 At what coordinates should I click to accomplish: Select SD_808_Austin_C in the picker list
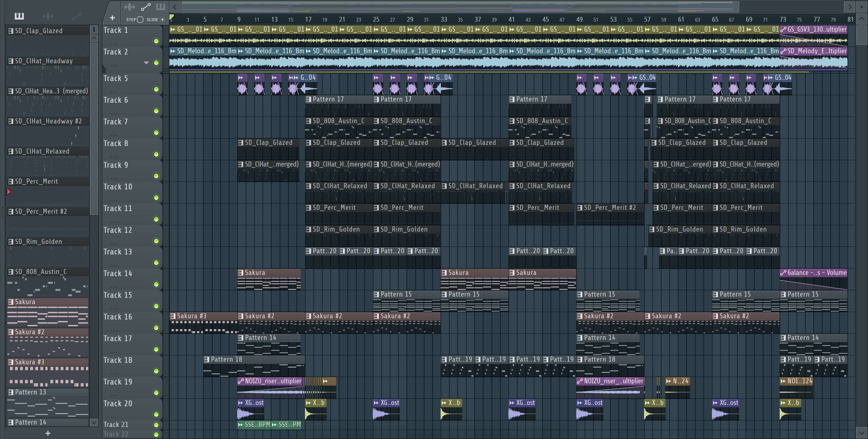[48, 271]
